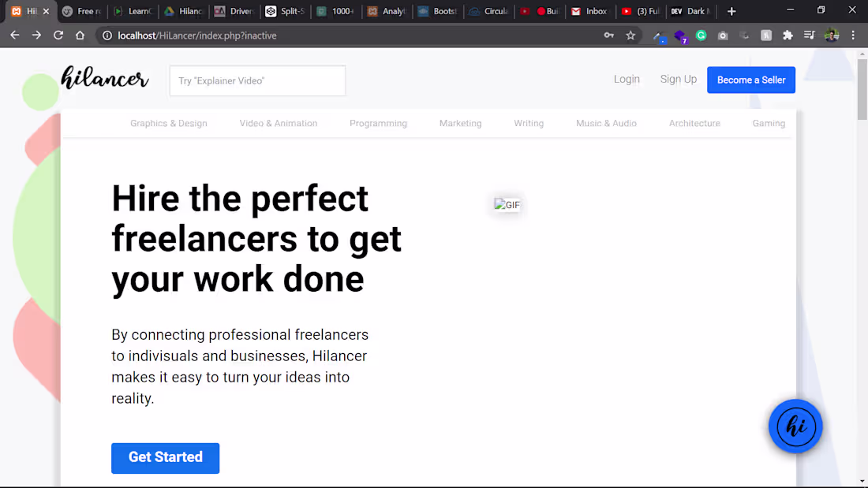The width and height of the screenshot is (868, 488).
Task: Open the Grammarly extension icon
Action: pyautogui.click(x=702, y=35)
